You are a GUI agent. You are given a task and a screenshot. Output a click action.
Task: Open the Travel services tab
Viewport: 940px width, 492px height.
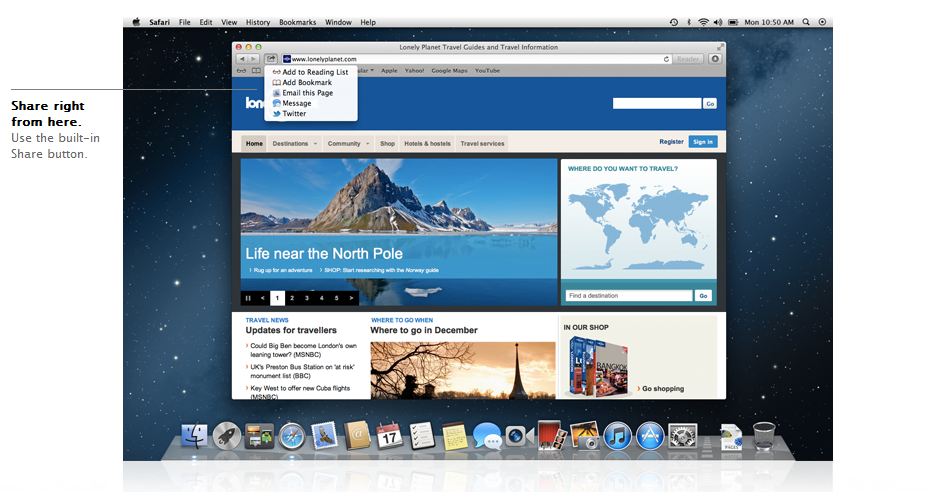[482, 144]
